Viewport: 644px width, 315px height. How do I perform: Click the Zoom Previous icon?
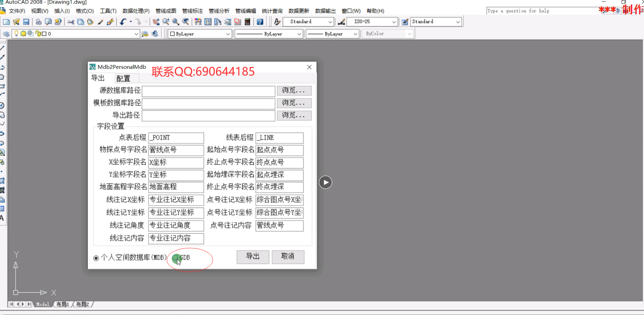186,22
